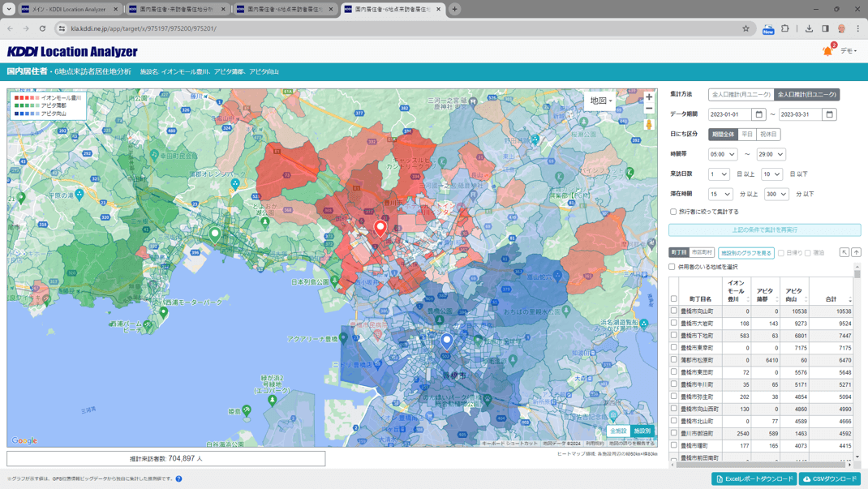Check the row for 豊橋市向山町
Image resolution: width=868 pixels, height=489 pixels.
[673, 311]
